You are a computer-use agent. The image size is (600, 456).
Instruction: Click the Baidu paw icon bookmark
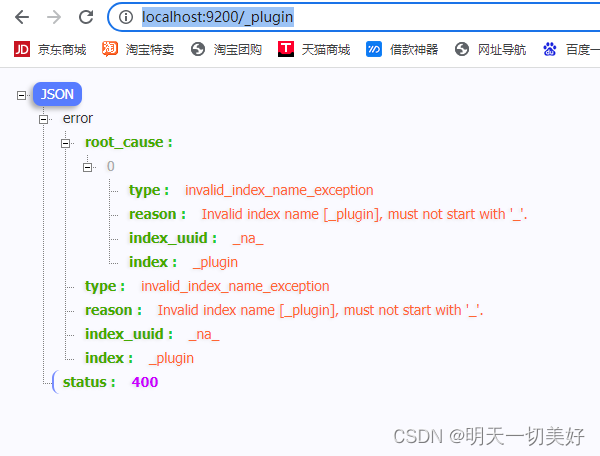coord(550,49)
